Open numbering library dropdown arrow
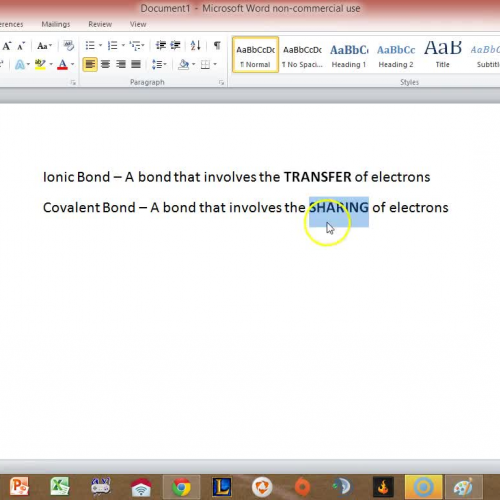The height and width of the screenshot is (500, 500). point(123,45)
